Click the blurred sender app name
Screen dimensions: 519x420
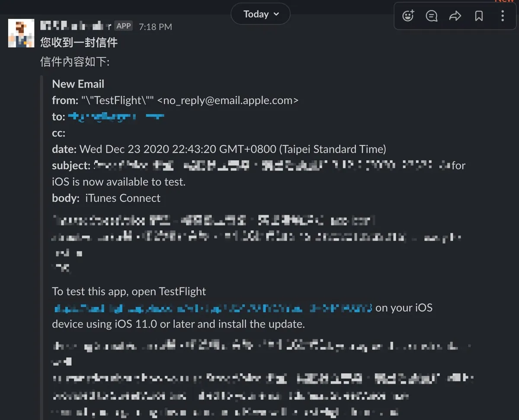tap(76, 26)
